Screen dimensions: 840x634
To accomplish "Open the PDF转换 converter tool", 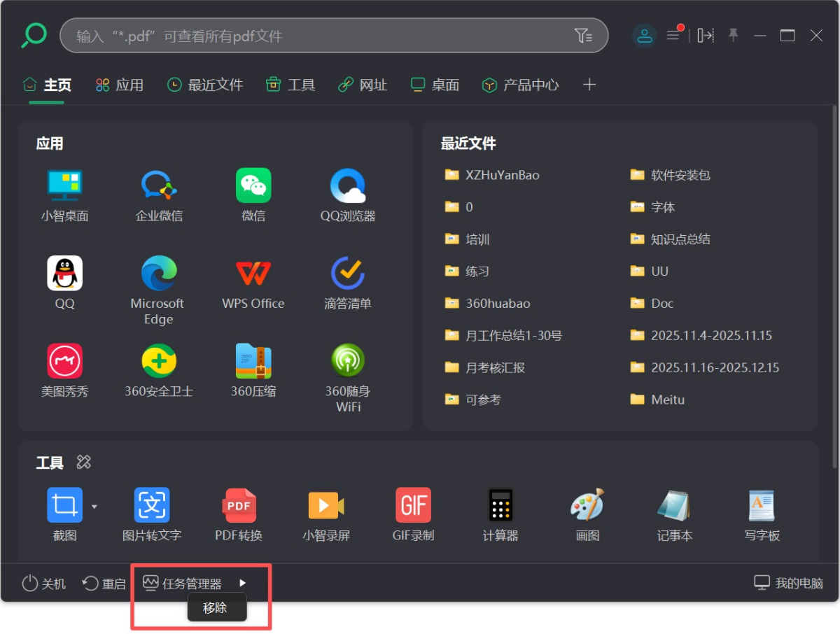I will (239, 505).
